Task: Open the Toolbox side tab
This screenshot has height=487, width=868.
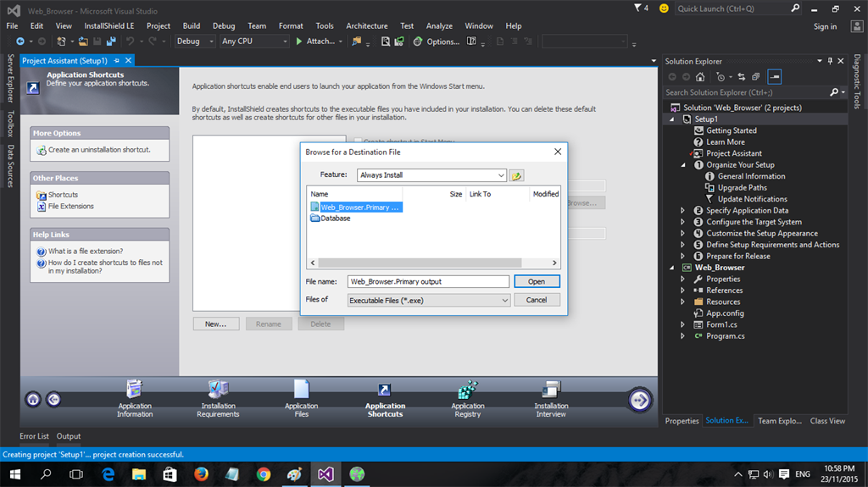Action: (x=10, y=124)
